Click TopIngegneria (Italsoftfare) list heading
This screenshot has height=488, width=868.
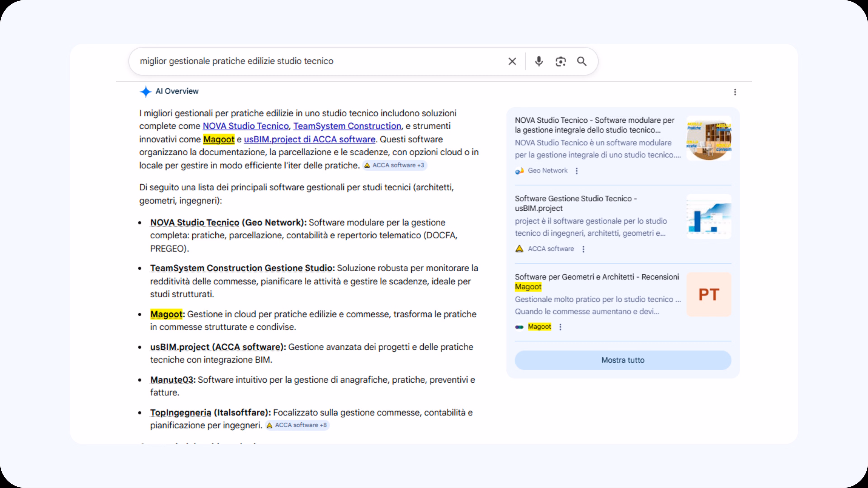click(210, 412)
